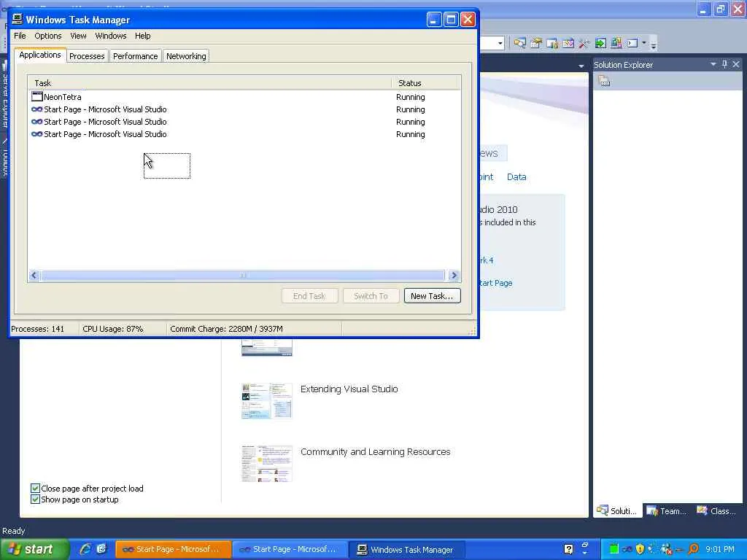747x560 pixels.
Task: Click the Switch To button
Action: click(x=371, y=296)
